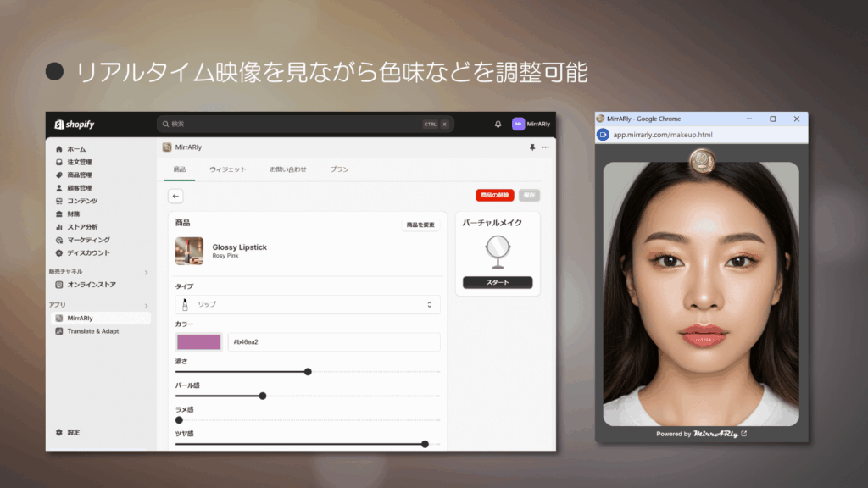Click the Glossy Lipstick product thumbnail
Screen dimensions: 868x488
click(x=189, y=251)
